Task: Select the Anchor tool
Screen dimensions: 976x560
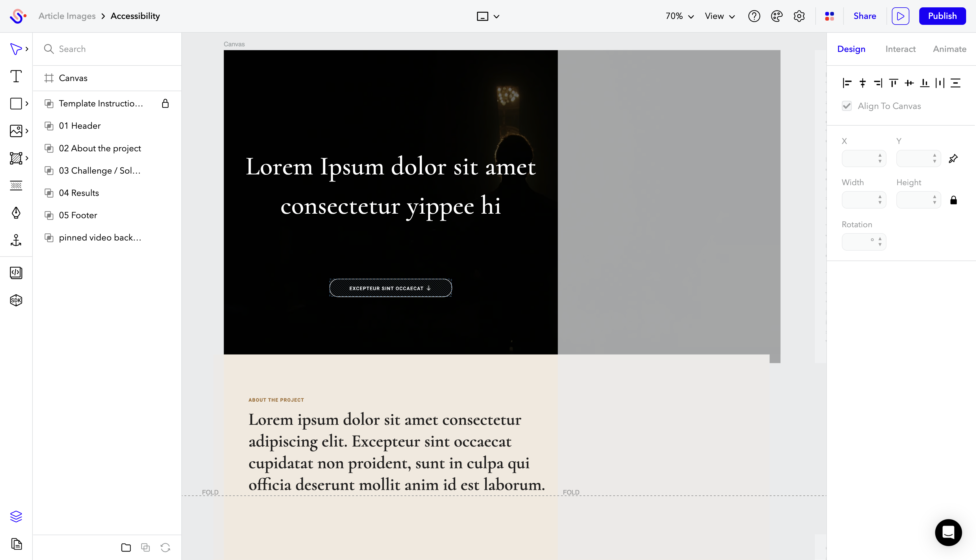Action: pyautogui.click(x=16, y=240)
